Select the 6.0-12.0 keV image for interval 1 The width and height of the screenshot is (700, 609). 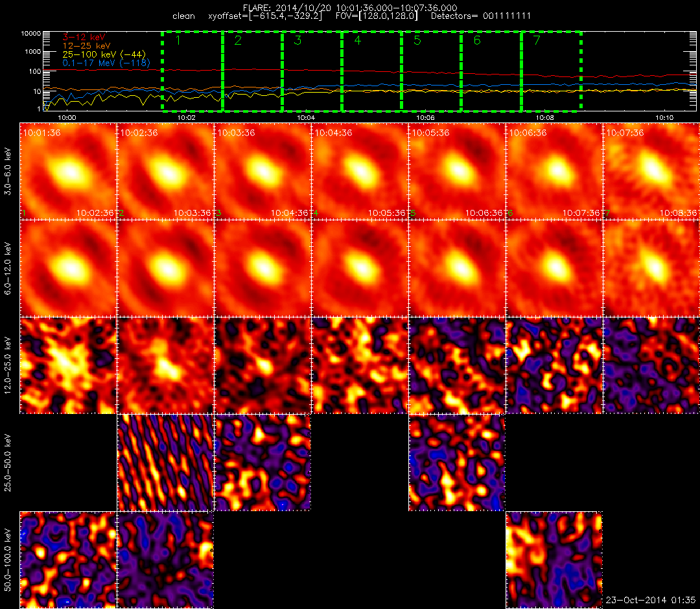(x=68, y=268)
